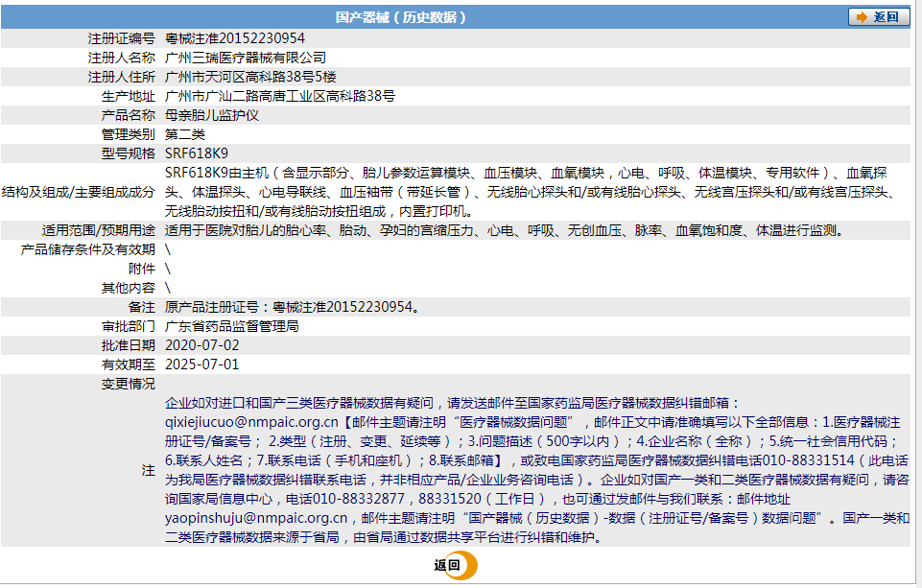The image size is (922, 588).
Task: Click the label 注册证编号
Action: click(121, 38)
